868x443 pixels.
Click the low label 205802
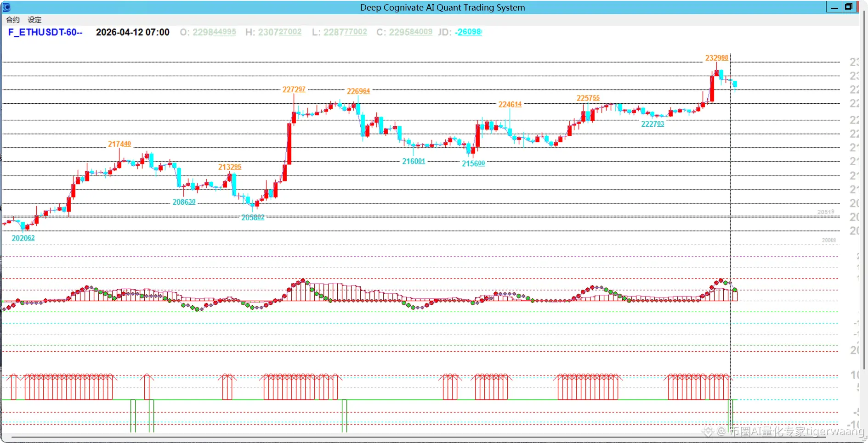point(253,218)
